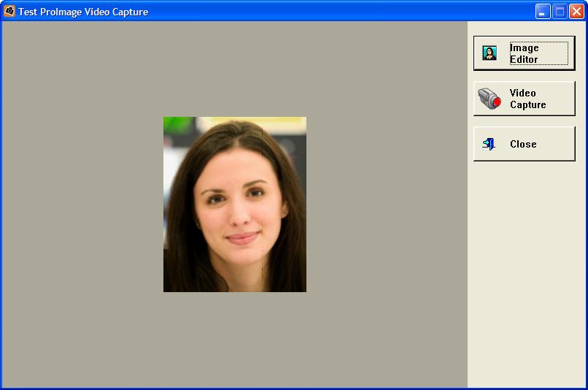Click gray canvas area left of the photo
This screenshot has width=588, height=390.
point(82,204)
